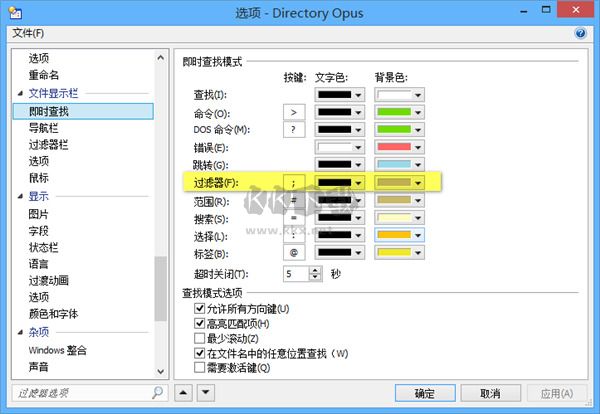Open 跳转(G) text color dropdown
600x414 pixels.
point(339,165)
